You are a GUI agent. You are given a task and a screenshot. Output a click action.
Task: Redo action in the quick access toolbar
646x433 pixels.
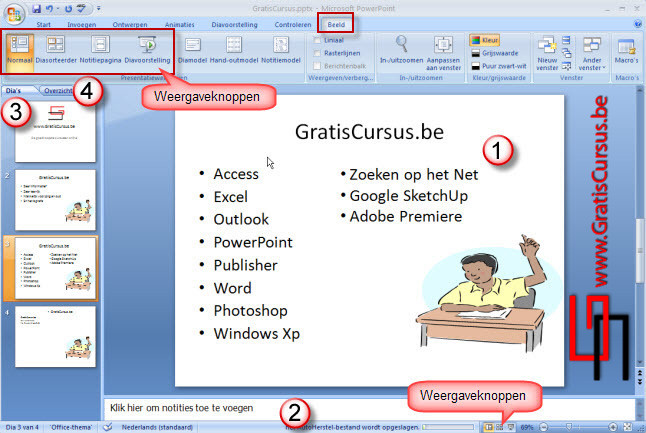[68, 8]
